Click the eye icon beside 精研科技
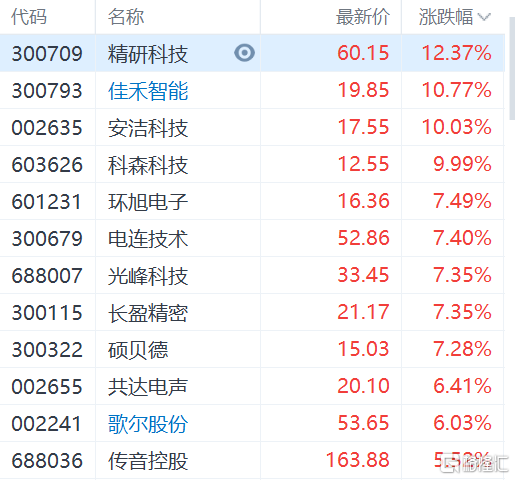The width and height of the screenshot is (515, 480). pos(244,53)
